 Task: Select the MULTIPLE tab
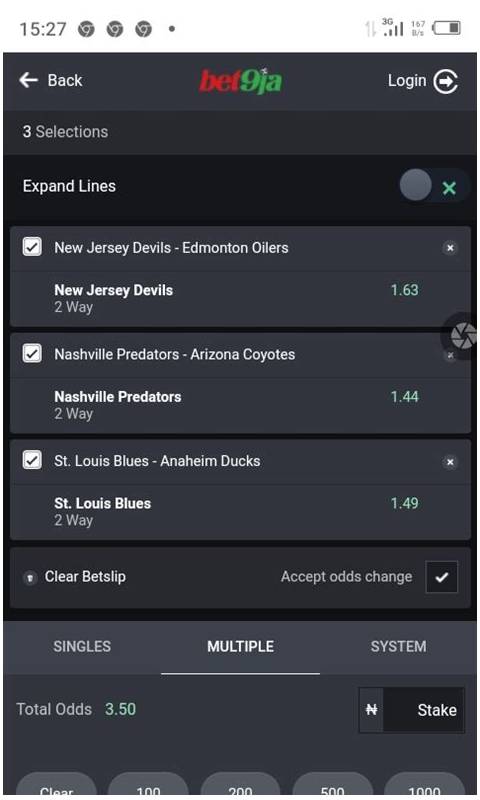[240, 646]
